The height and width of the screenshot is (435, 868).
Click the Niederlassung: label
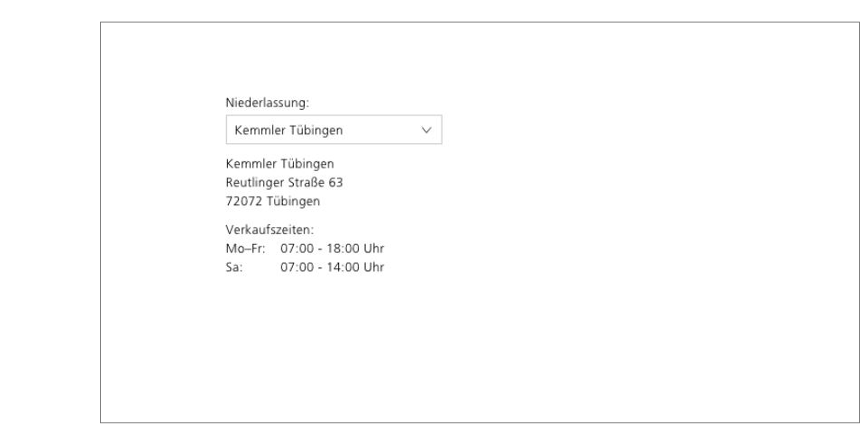pos(268,103)
